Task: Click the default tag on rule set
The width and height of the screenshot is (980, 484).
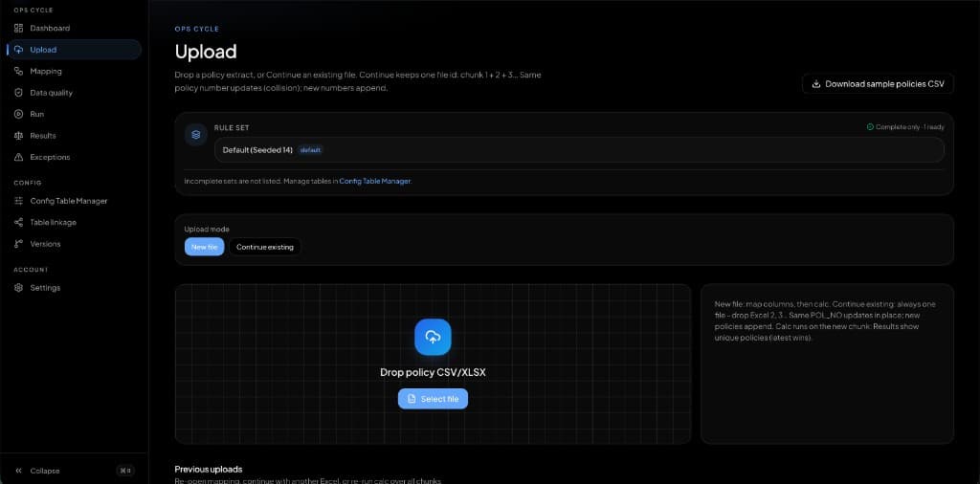Action: click(311, 150)
